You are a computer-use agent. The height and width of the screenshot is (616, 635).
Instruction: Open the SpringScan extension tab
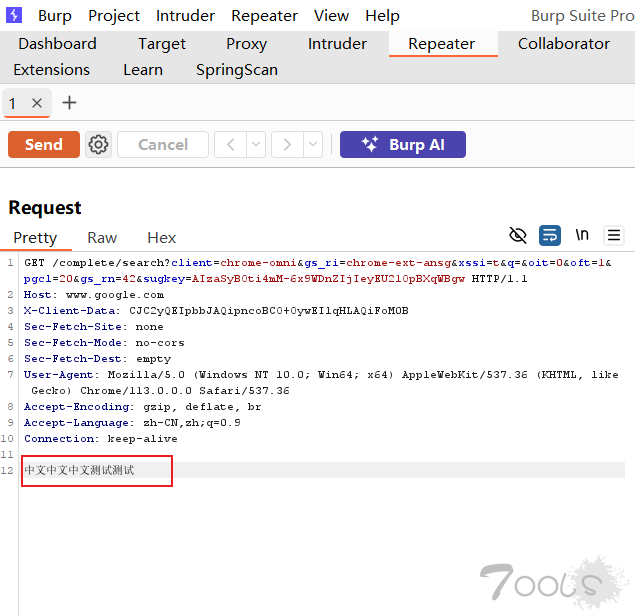236,70
